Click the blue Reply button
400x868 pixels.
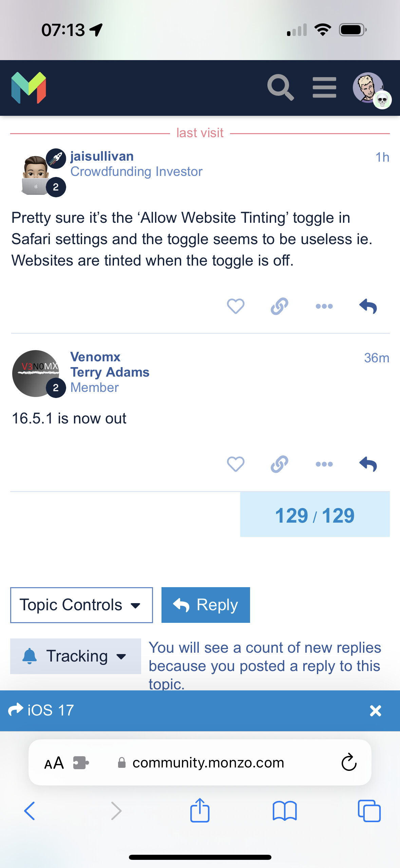tap(206, 605)
